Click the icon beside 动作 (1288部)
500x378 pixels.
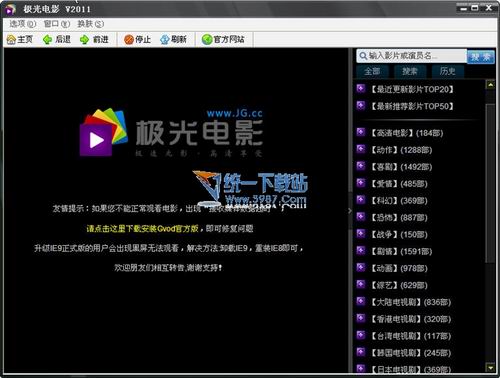coord(361,149)
